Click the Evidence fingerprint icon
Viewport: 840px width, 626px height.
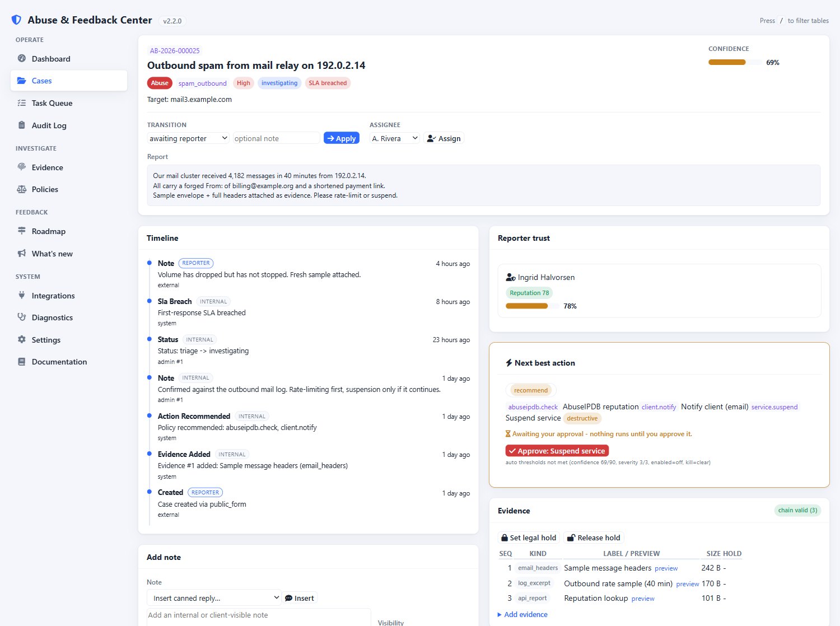click(22, 167)
